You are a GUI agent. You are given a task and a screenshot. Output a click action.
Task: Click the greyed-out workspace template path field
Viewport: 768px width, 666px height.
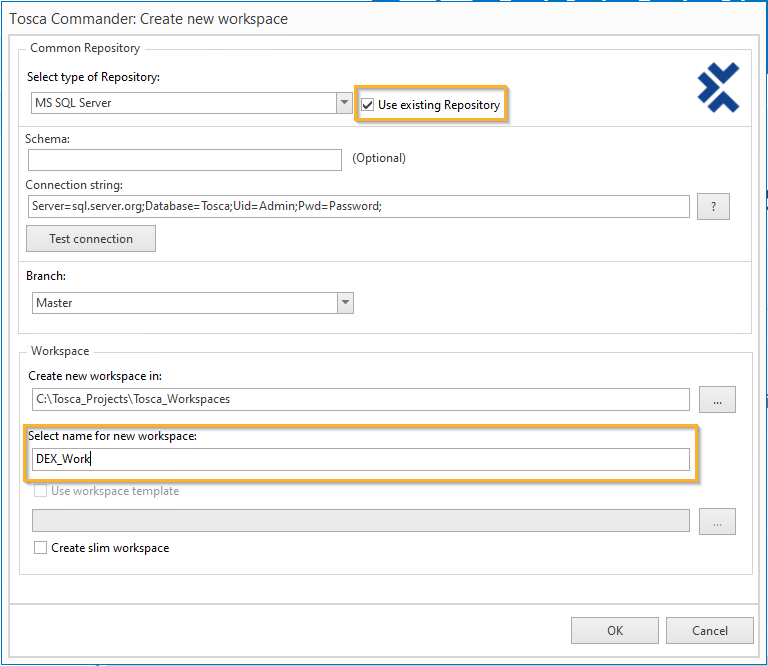pyautogui.click(x=358, y=521)
